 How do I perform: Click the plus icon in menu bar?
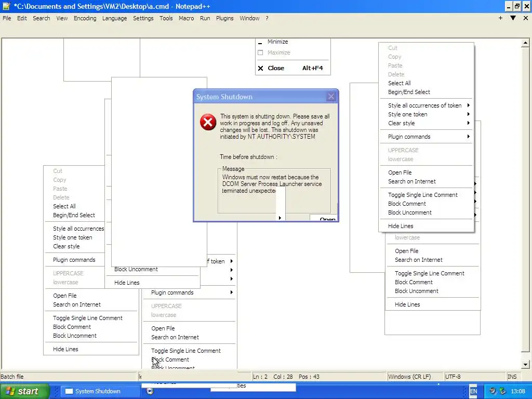pos(500,18)
